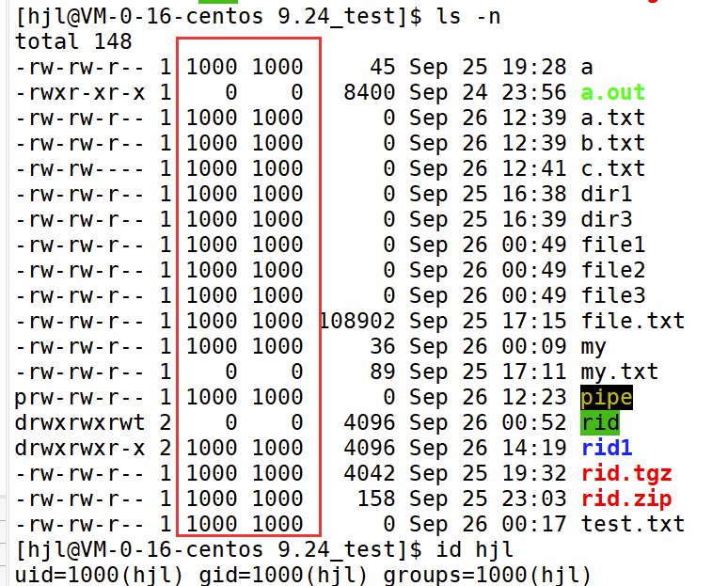Select the dir1 entry name
Screen dimensions: 728x586
click(607, 194)
